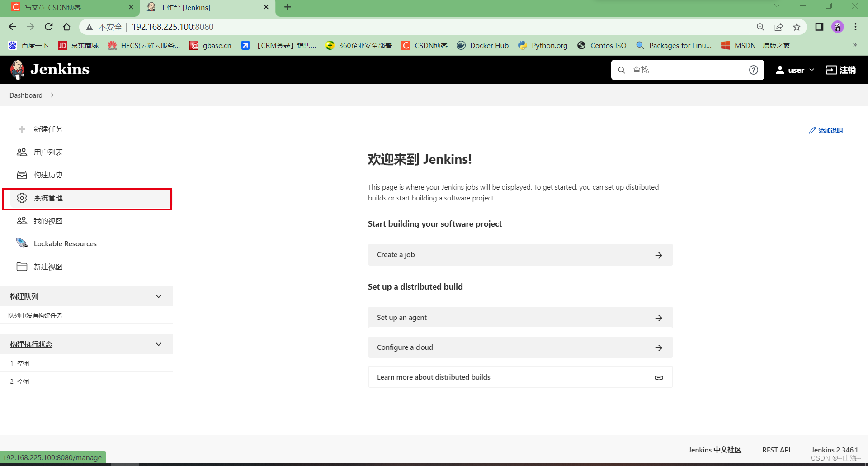Screen dimensions: 868x466
Task: Open the REST API link
Action: pos(776,450)
